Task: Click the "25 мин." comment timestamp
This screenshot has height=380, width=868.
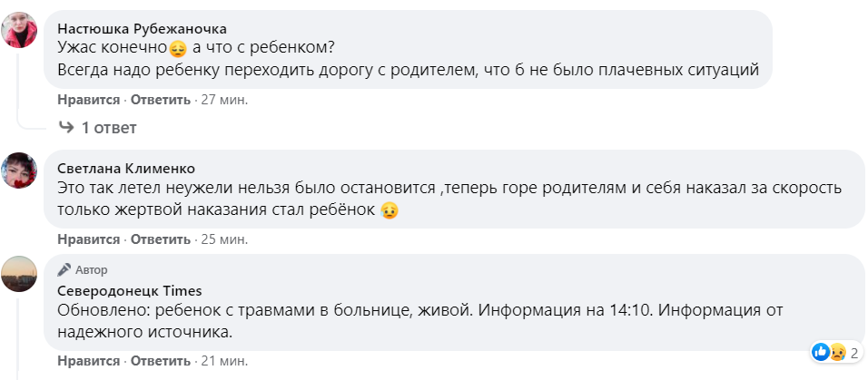Action: pos(224,239)
